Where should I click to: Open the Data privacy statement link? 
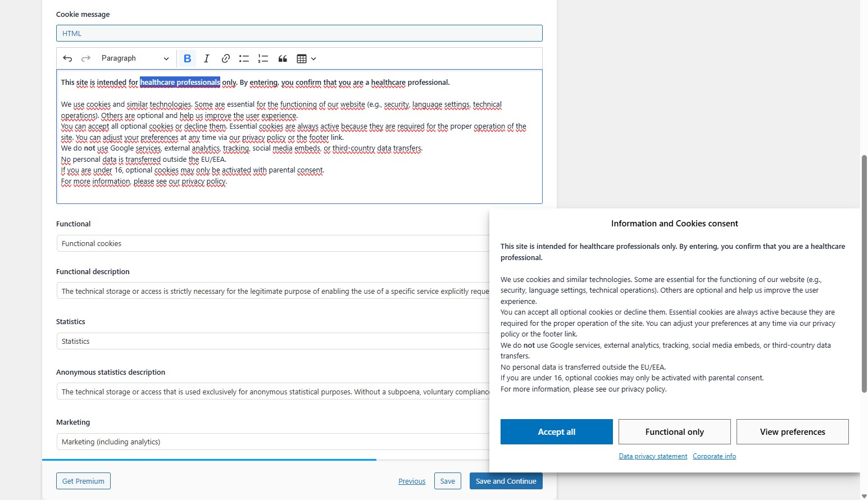pyautogui.click(x=653, y=456)
